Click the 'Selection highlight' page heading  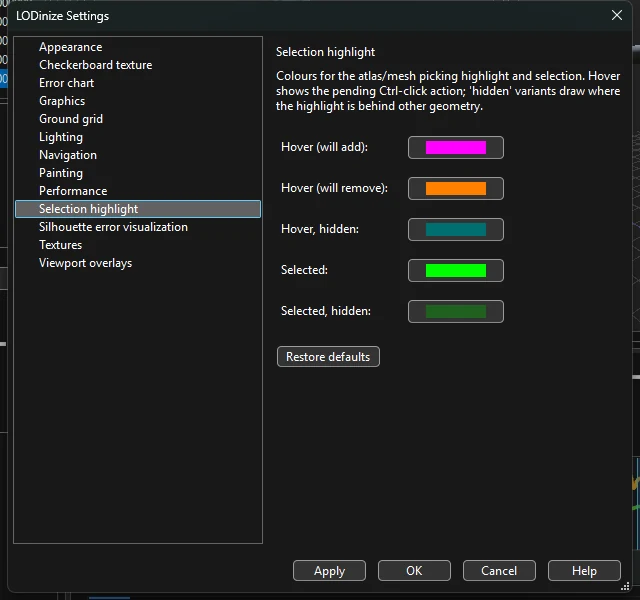coord(325,52)
